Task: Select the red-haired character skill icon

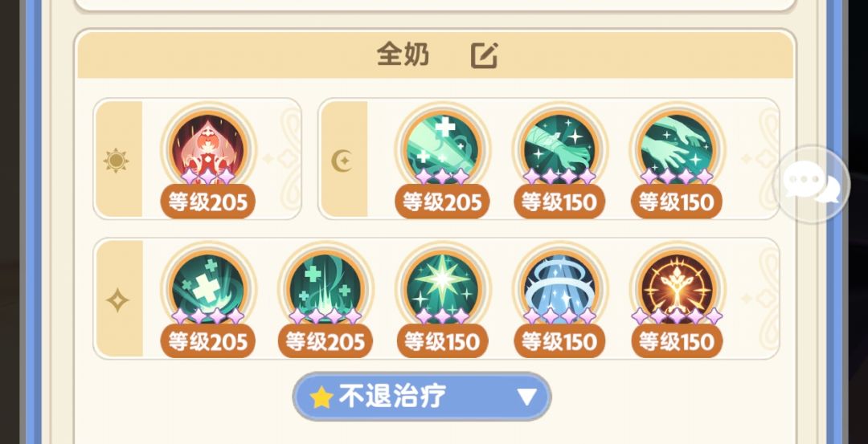Action: click(x=208, y=149)
